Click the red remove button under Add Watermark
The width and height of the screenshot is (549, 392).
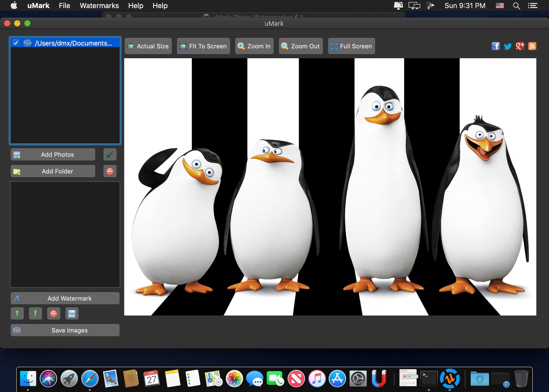pyautogui.click(x=53, y=314)
